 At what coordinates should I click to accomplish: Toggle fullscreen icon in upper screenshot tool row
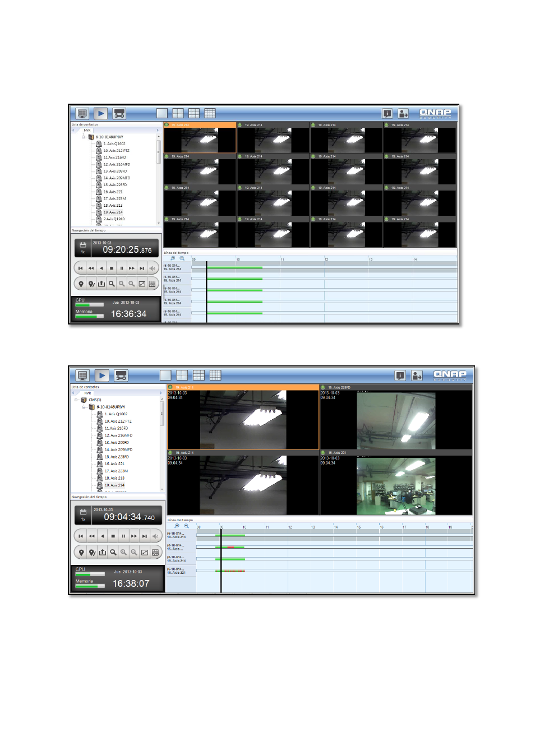pyautogui.click(x=142, y=284)
